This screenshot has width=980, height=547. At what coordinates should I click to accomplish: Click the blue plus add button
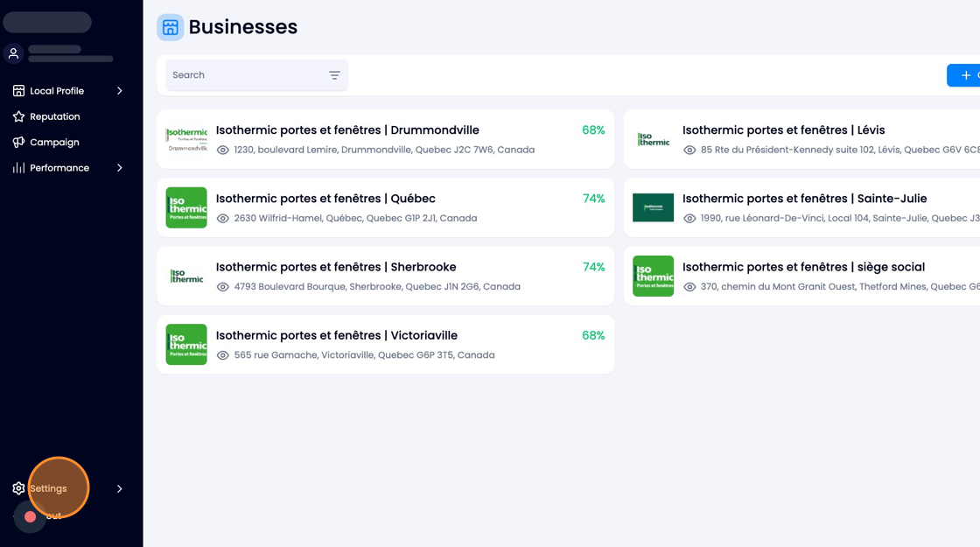pyautogui.click(x=963, y=75)
